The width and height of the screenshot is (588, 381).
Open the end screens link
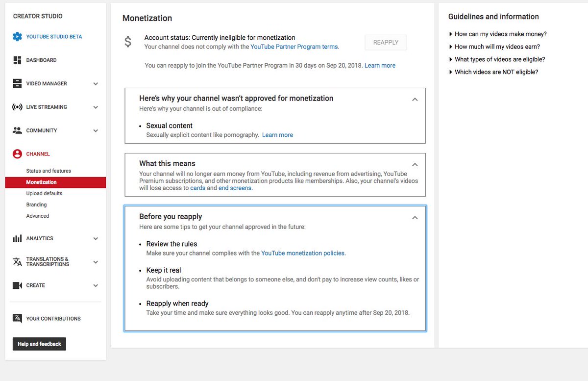pyautogui.click(x=236, y=188)
